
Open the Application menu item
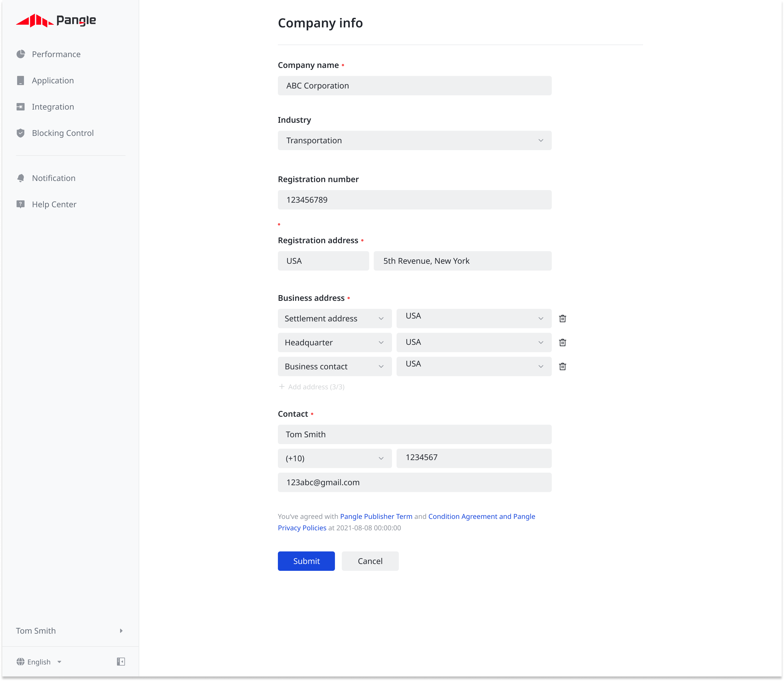coord(53,80)
